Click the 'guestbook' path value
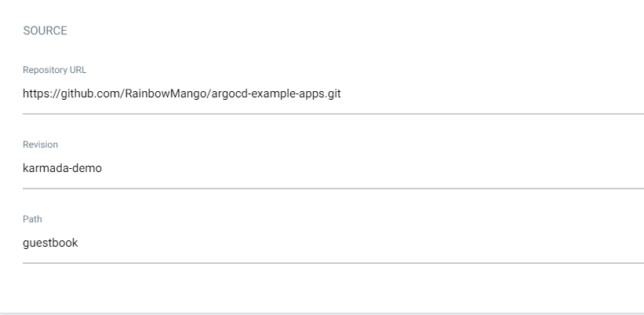644x315 pixels. (x=50, y=243)
